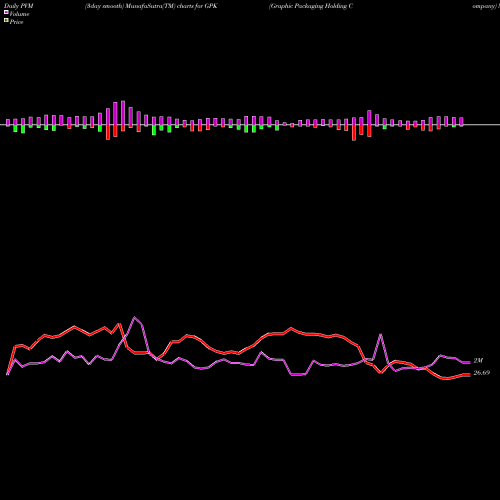Click the lowest red bar below the baseline

354,133
